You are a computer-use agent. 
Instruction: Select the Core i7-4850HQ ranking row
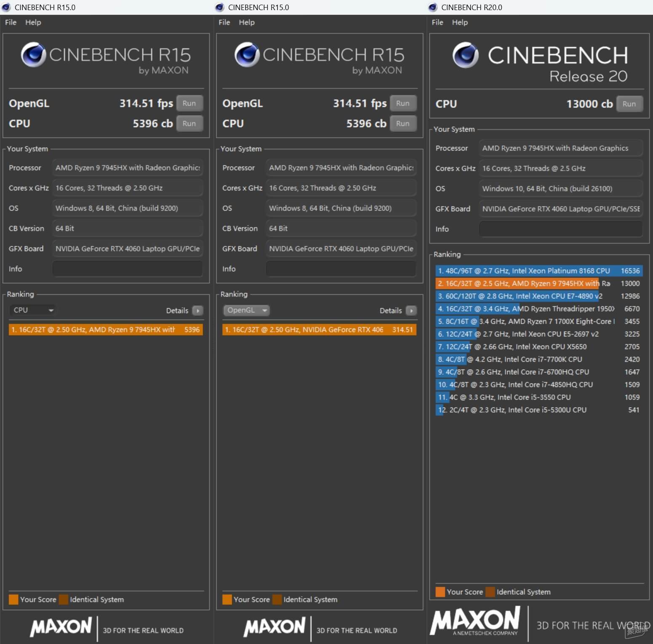coord(539,384)
